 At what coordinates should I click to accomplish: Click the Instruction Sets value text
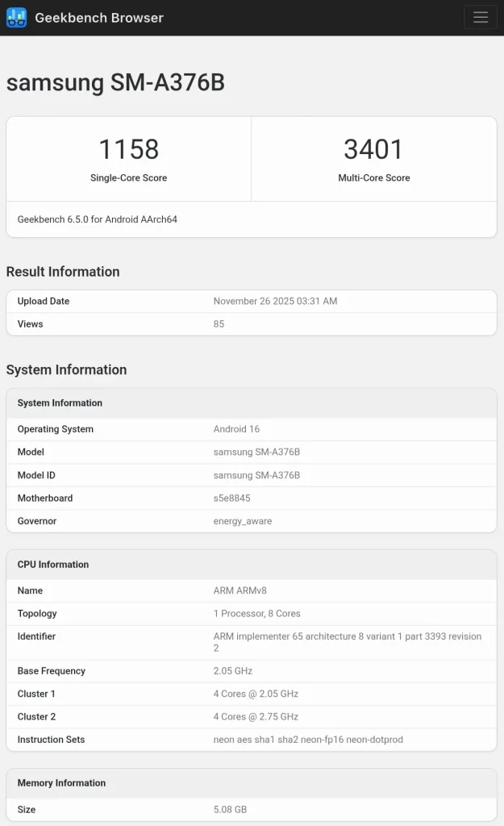click(308, 740)
